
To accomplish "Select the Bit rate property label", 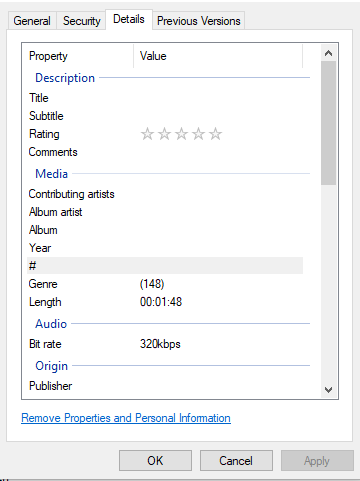I will 45,344.
